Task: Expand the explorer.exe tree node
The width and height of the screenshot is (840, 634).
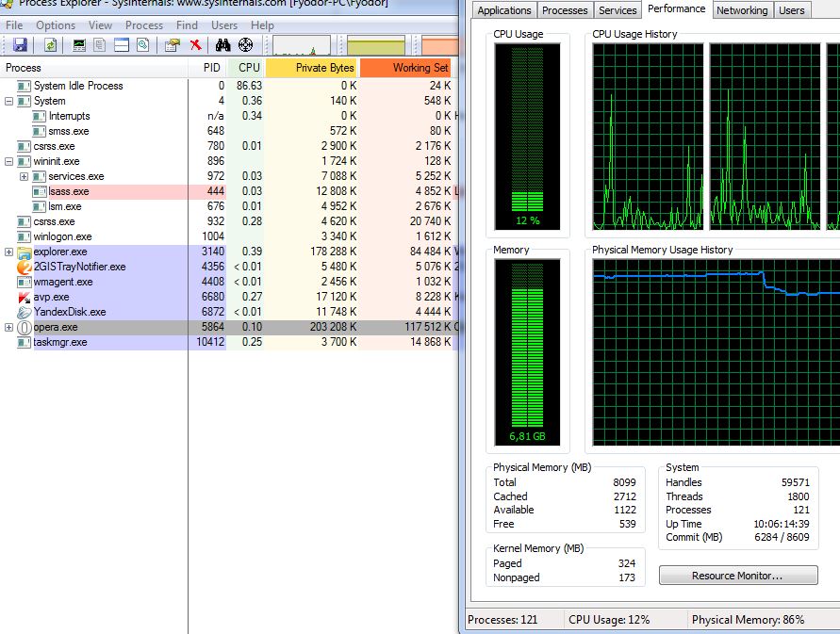Action: pyautogui.click(x=8, y=252)
